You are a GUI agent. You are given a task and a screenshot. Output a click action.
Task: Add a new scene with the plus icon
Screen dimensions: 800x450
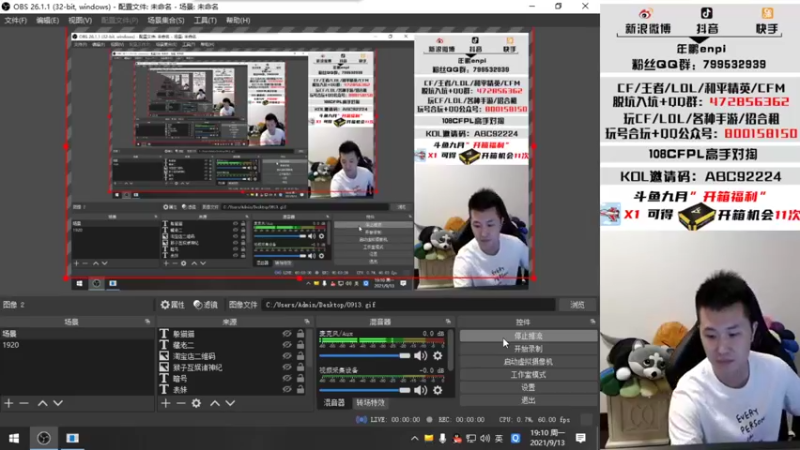tap(9, 403)
